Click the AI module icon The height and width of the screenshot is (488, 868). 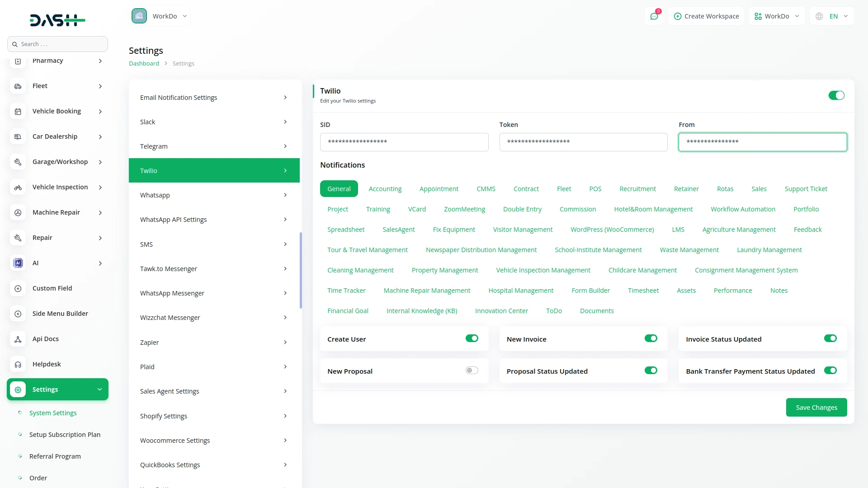coord(18,263)
